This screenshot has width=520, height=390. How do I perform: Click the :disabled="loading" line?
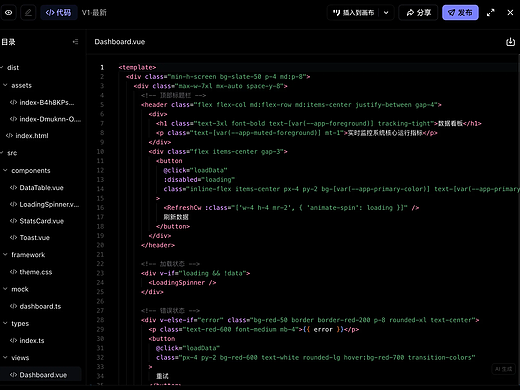click(x=199, y=180)
